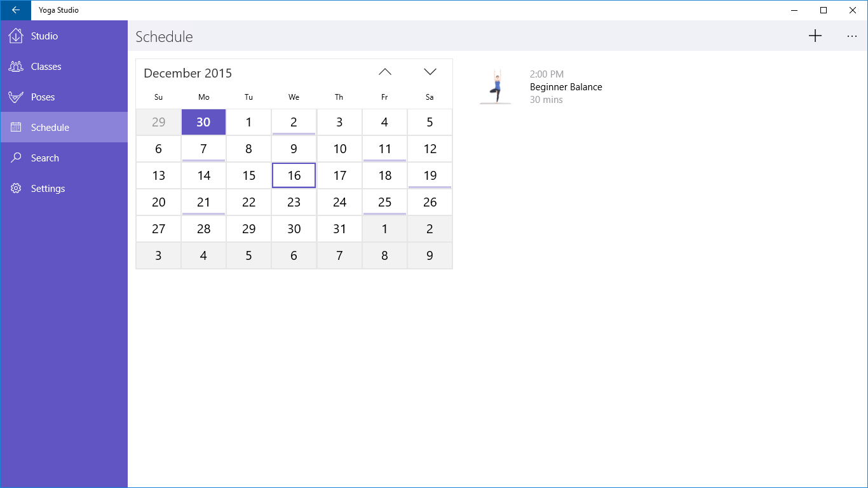The image size is (868, 488).
Task: Choose December 24 calendar day
Action: pyautogui.click(x=339, y=202)
